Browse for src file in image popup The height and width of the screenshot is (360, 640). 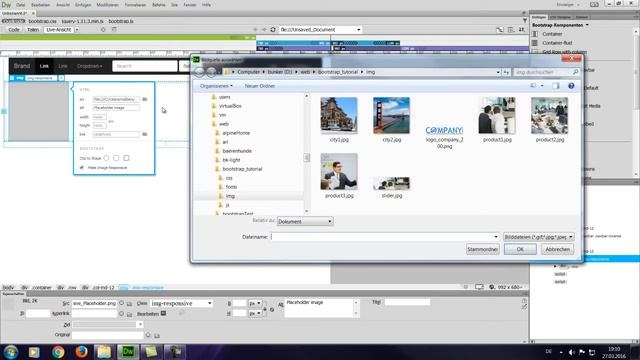click(144, 99)
